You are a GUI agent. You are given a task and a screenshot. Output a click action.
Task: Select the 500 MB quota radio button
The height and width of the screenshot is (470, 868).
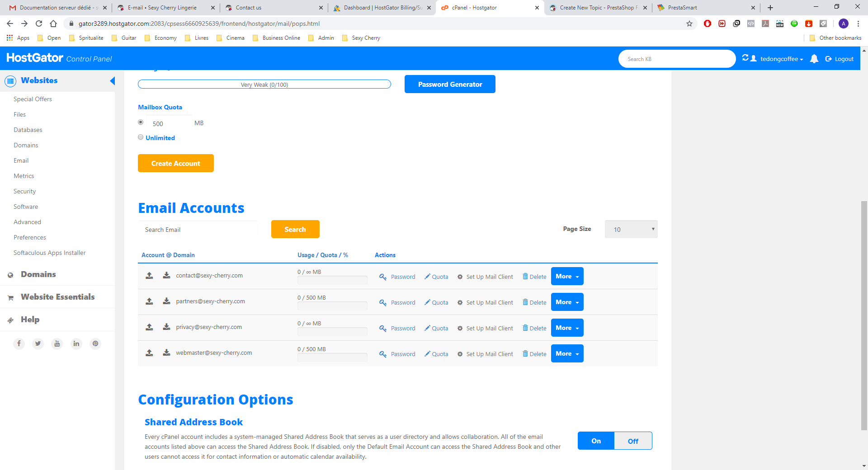[141, 122]
